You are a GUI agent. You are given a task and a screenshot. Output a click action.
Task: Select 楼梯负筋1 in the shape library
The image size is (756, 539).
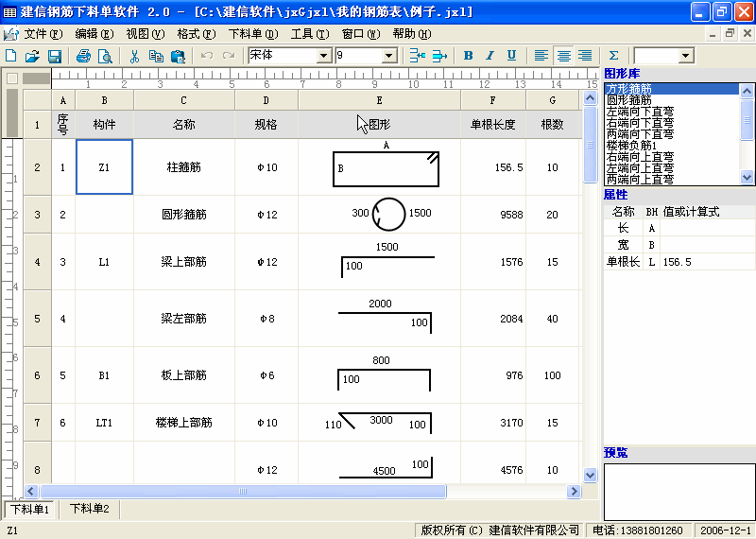click(631, 146)
